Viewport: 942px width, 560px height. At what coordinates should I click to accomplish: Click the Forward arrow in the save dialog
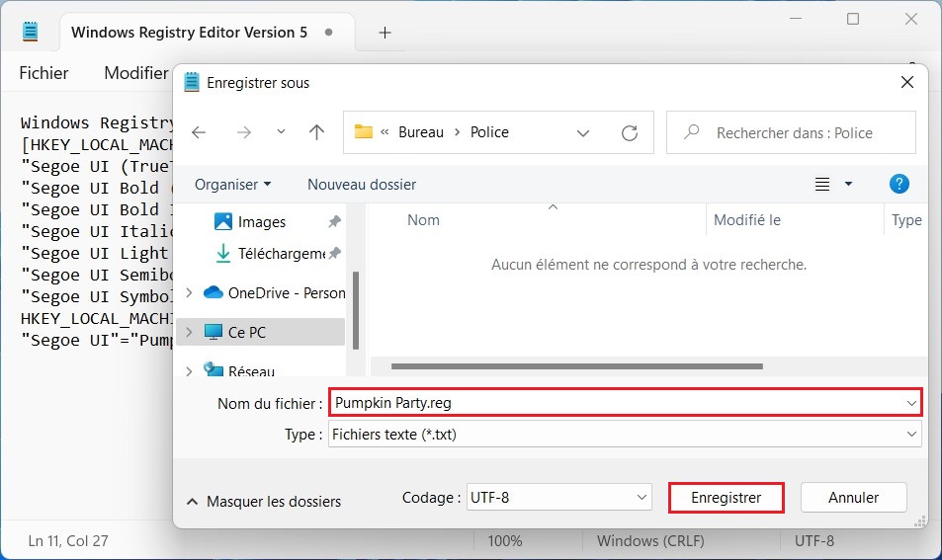(x=244, y=132)
